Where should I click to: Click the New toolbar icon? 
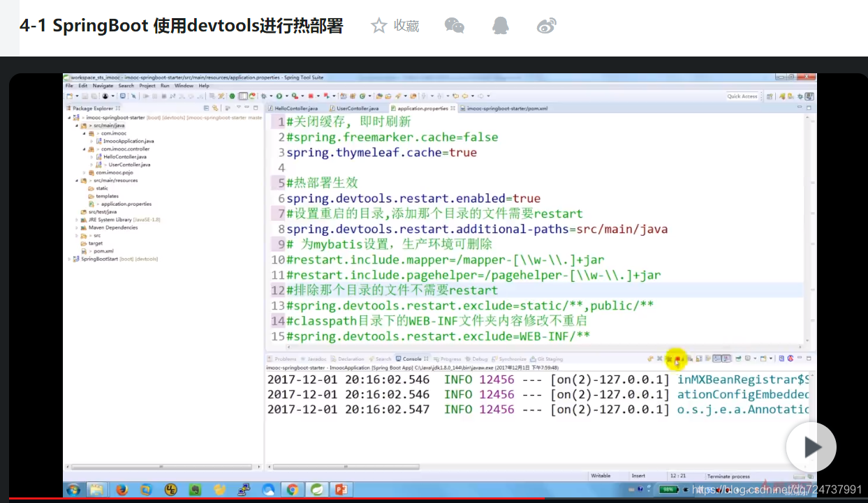point(69,96)
